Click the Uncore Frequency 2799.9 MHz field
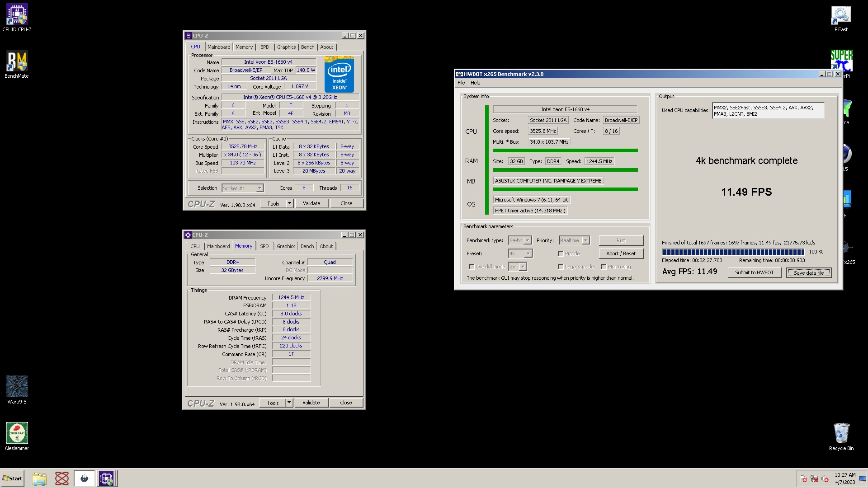 (330, 278)
